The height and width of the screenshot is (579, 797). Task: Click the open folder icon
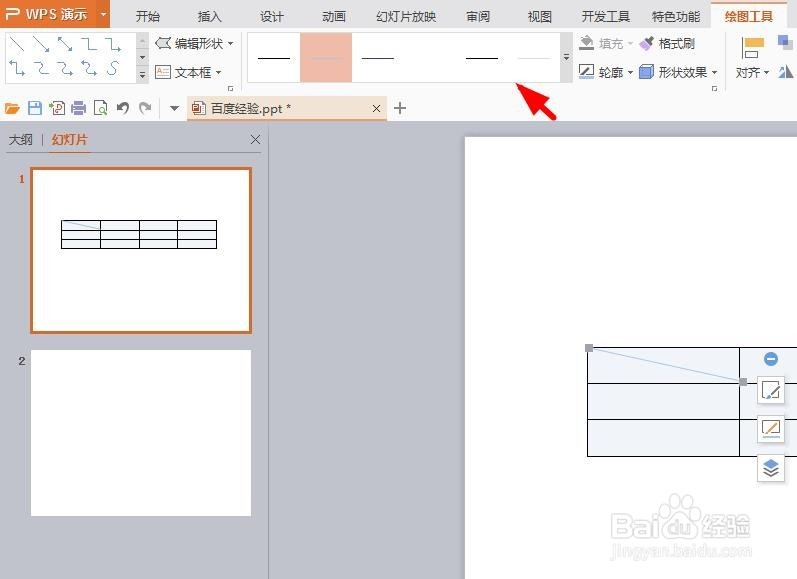pyautogui.click(x=12, y=108)
